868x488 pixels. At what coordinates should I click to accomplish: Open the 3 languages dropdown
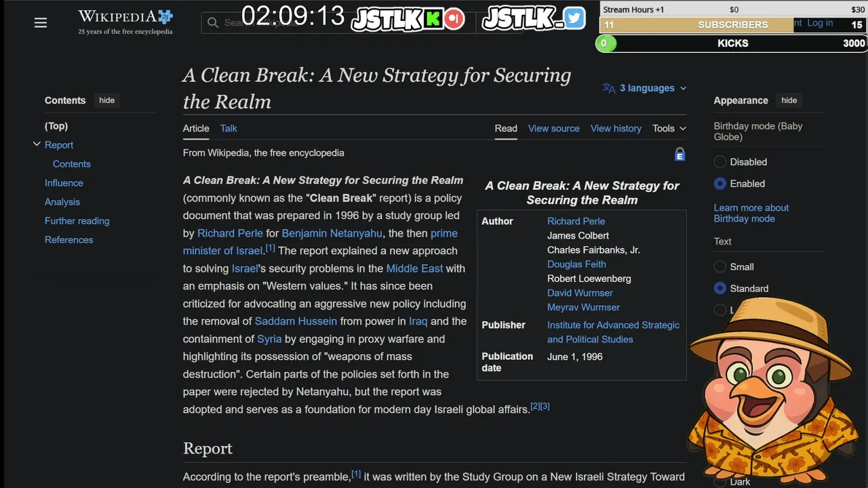(x=644, y=88)
